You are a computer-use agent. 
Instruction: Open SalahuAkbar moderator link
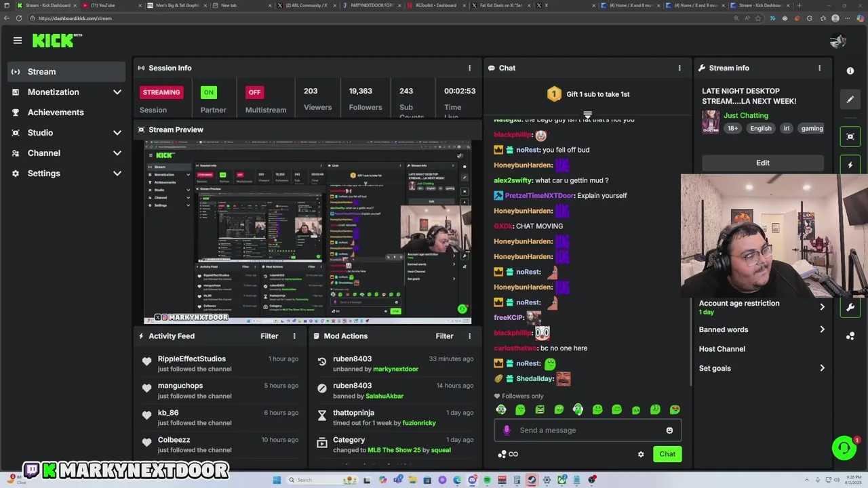[384, 396]
